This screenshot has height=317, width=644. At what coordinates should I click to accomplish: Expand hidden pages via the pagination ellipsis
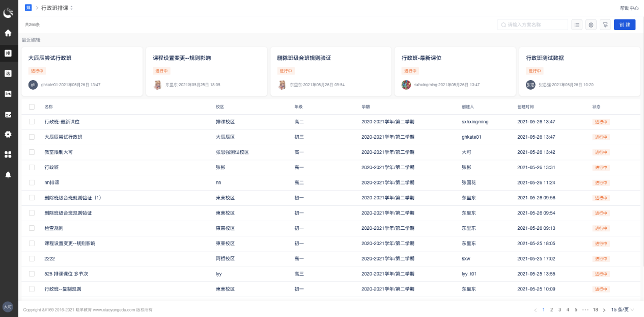point(585,309)
